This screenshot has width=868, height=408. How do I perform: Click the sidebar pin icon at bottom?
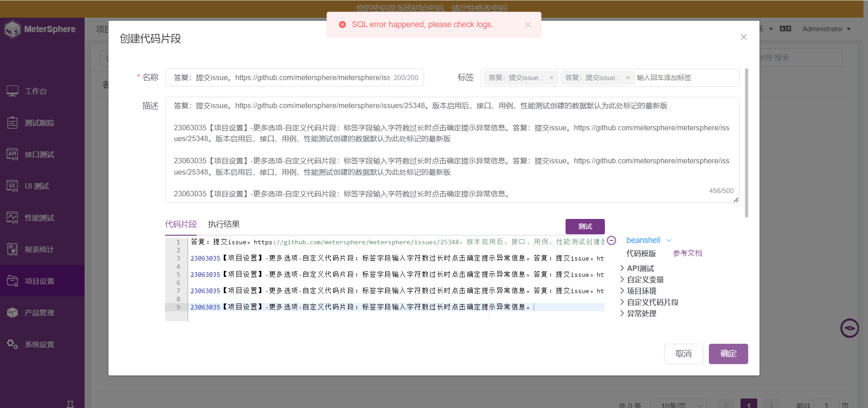(70, 404)
